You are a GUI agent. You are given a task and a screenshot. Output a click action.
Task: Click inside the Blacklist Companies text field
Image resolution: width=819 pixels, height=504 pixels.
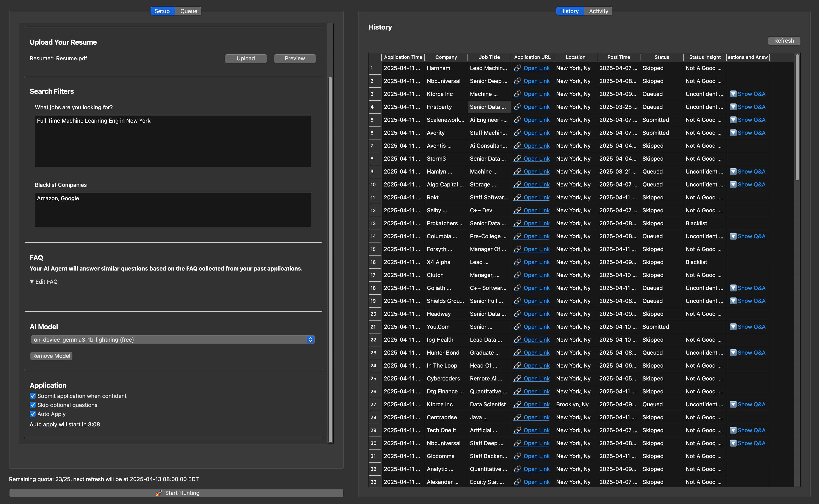coord(173,210)
